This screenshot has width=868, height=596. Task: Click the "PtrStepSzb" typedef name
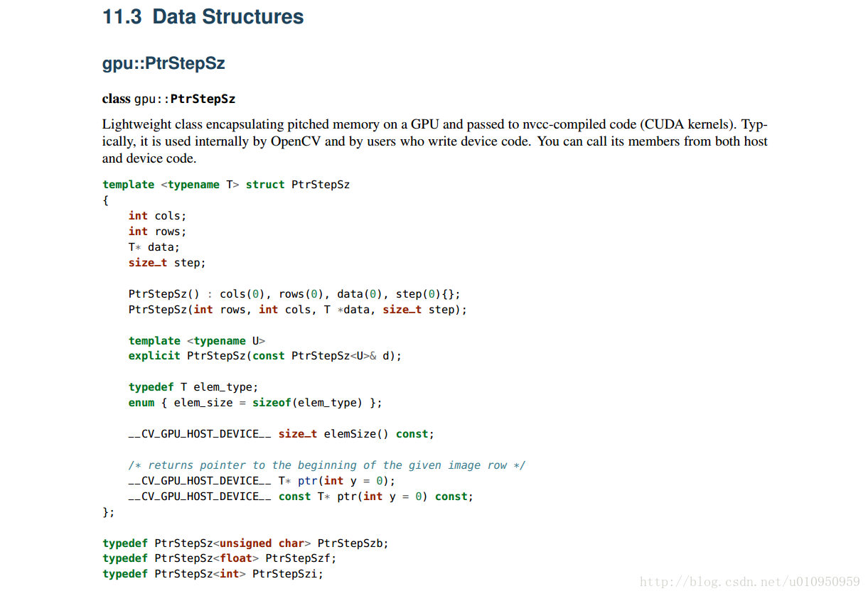pos(353,543)
